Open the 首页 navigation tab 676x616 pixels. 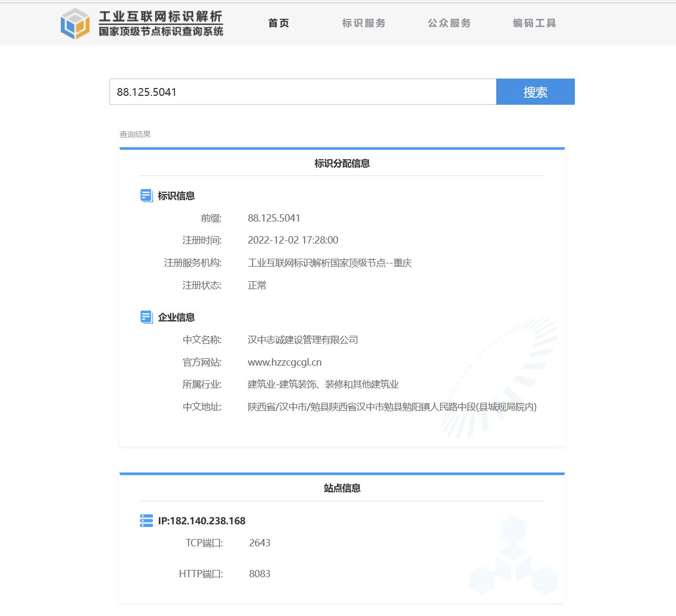coord(278,23)
